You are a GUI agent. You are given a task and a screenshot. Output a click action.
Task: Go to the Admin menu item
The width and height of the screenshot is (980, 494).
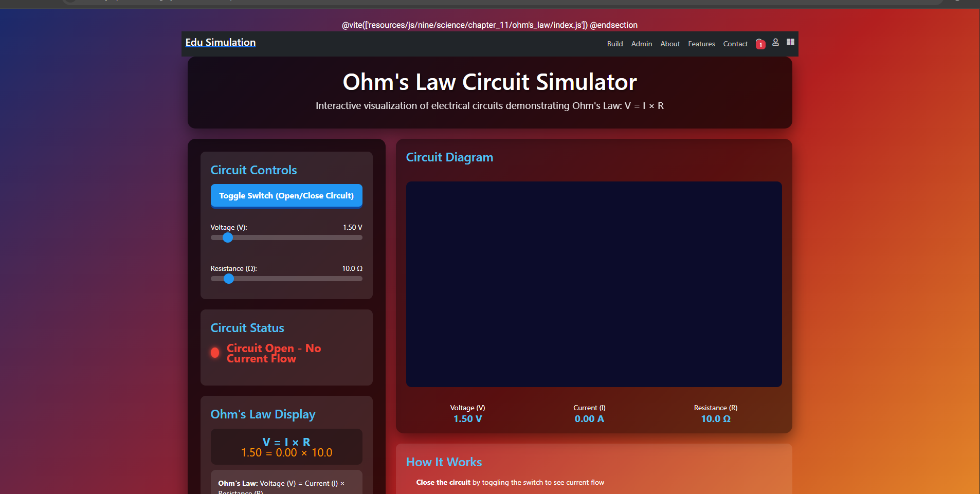click(642, 44)
